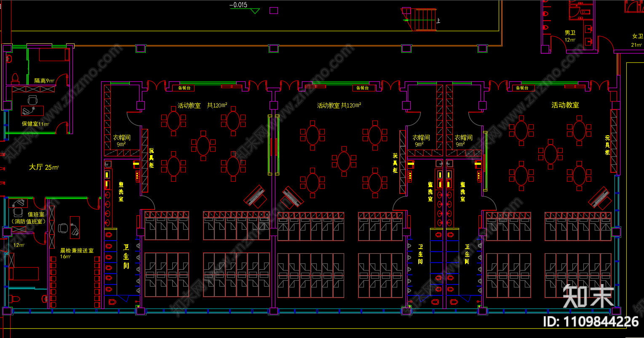Select the red bed in the 隔离 room
This screenshot has width=644, height=338.
tap(54, 55)
